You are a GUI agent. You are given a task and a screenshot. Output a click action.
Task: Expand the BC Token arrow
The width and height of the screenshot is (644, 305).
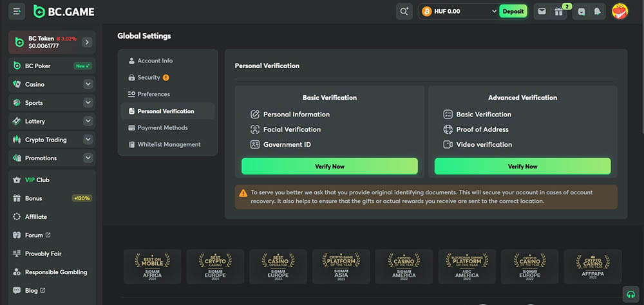(87, 42)
